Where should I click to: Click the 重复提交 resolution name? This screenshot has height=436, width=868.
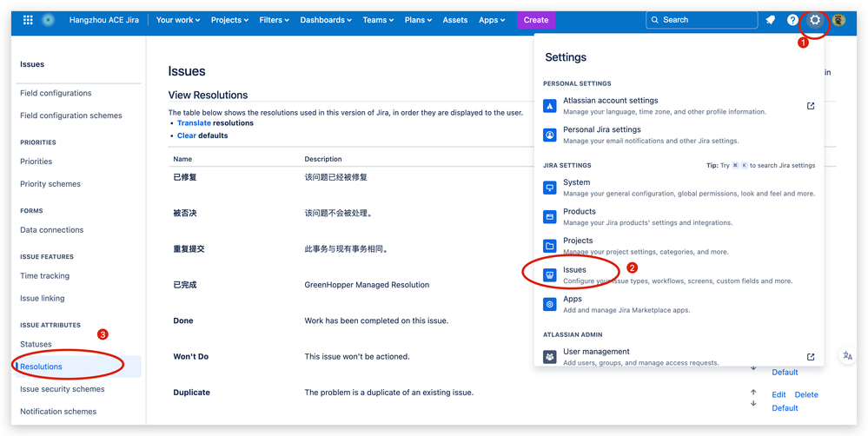(x=189, y=249)
